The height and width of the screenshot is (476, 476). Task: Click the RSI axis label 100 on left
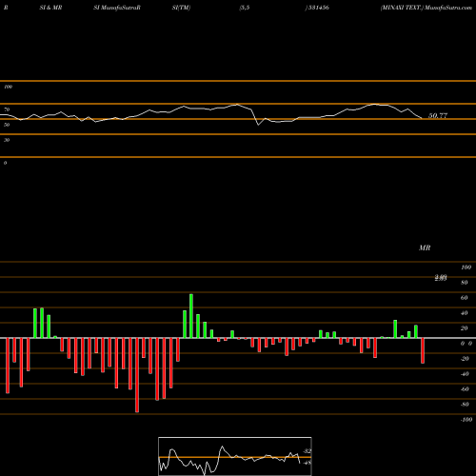click(8, 87)
